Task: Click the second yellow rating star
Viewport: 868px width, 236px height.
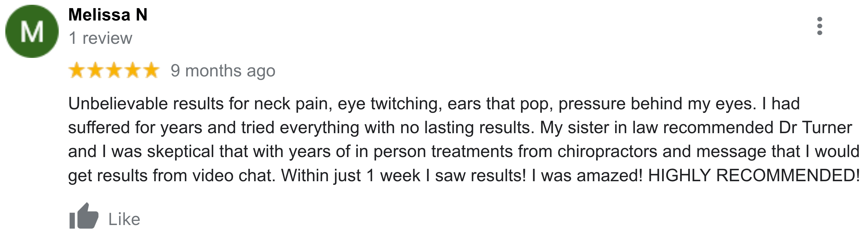Action: pyautogui.click(x=95, y=70)
